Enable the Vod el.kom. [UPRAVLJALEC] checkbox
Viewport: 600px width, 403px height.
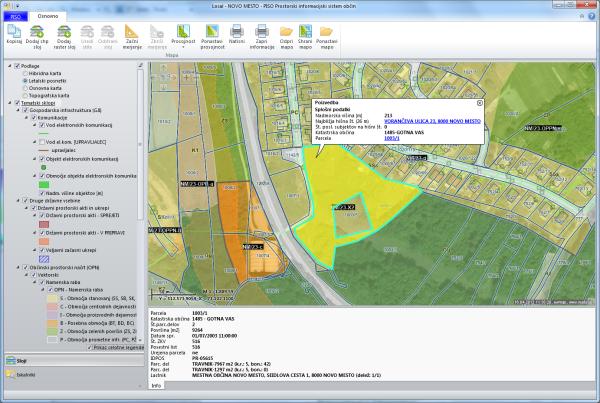(x=39, y=143)
